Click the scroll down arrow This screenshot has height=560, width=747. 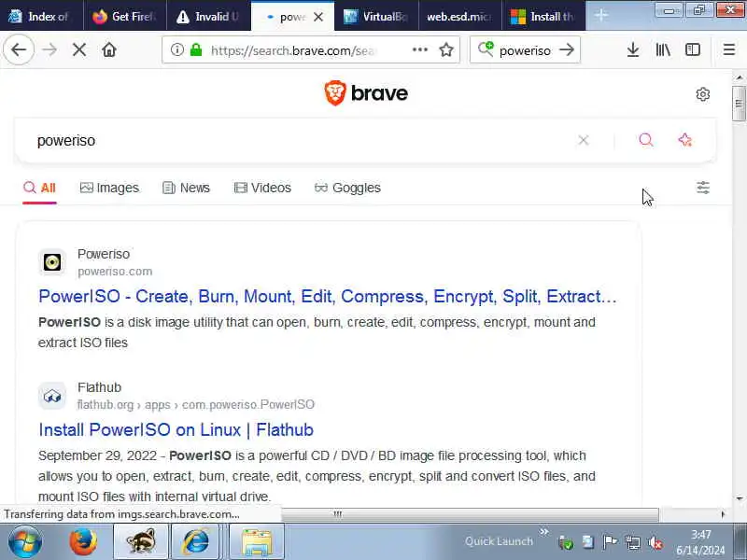[739, 498]
